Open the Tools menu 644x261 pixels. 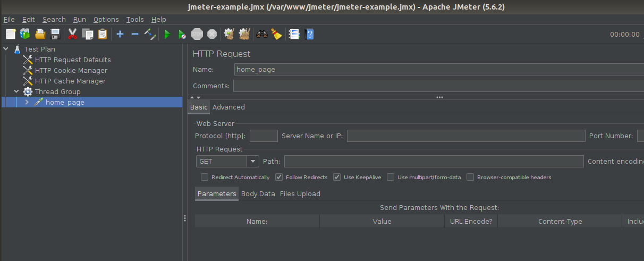135,19
